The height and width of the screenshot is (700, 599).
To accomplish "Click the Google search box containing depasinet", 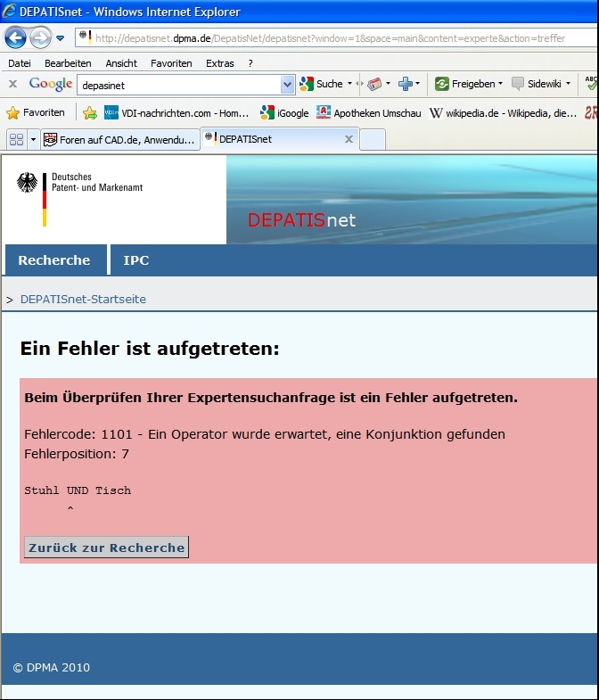I will click(x=179, y=85).
